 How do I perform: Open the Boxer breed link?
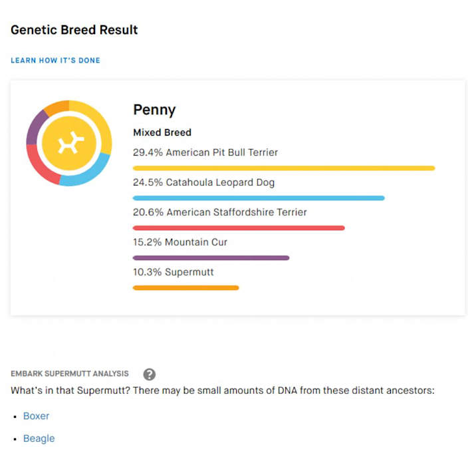click(36, 416)
